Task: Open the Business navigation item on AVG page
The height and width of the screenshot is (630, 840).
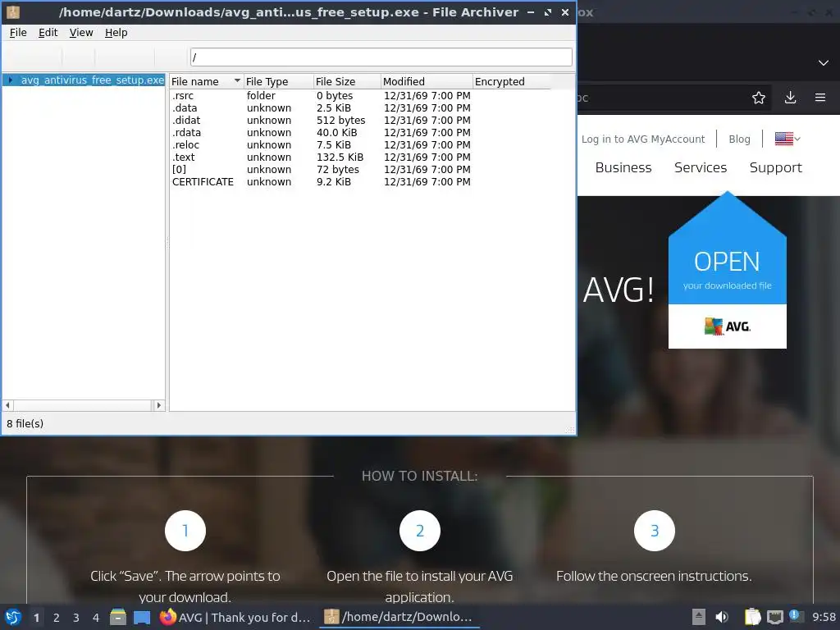Action: (x=623, y=167)
